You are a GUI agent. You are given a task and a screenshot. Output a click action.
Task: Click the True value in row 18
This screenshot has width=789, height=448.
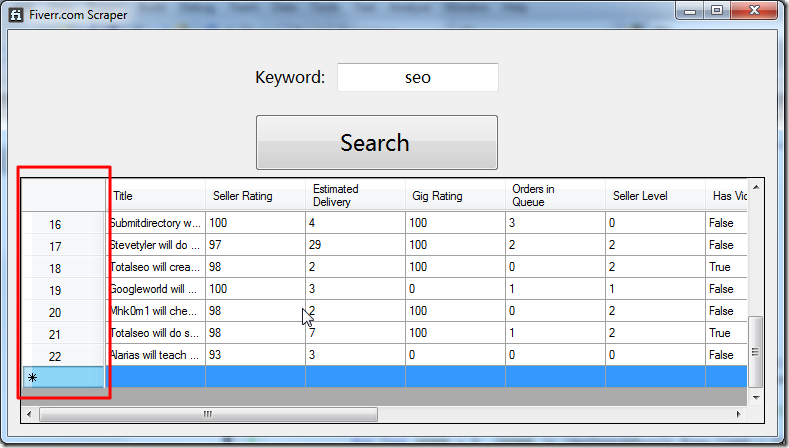tap(727, 267)
